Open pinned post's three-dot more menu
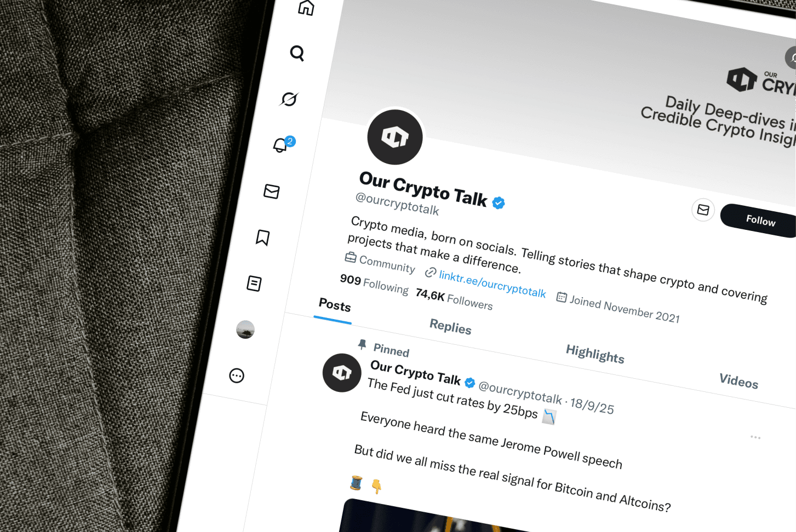This screenshot has height=532, width=796. [x=755, y=437]
